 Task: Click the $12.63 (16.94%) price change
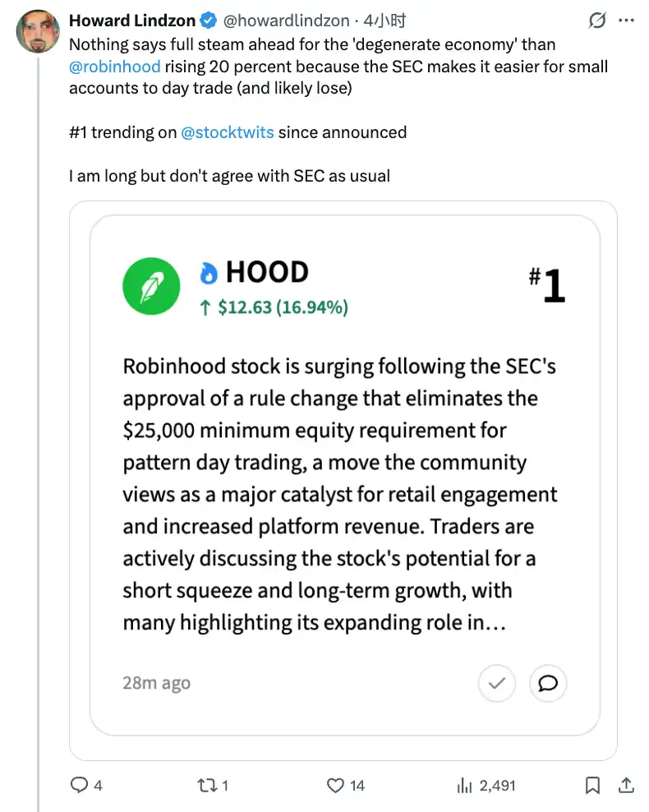(274, 307)
